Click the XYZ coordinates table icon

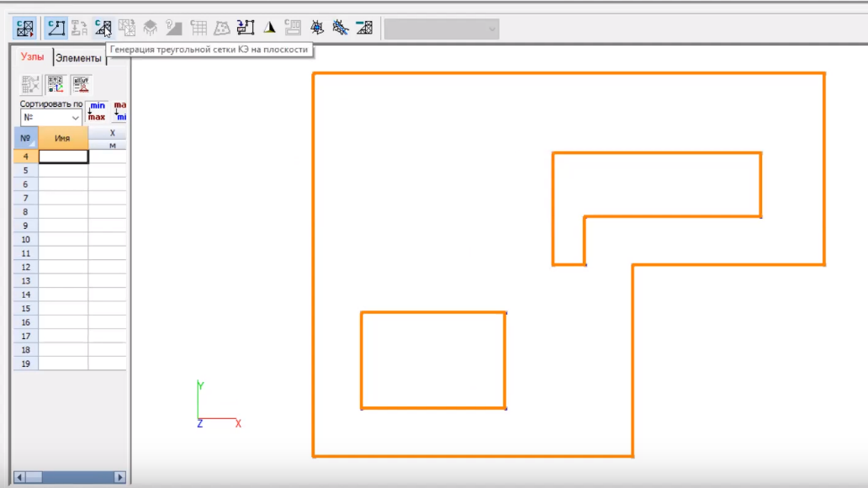[x=56, y=84]
